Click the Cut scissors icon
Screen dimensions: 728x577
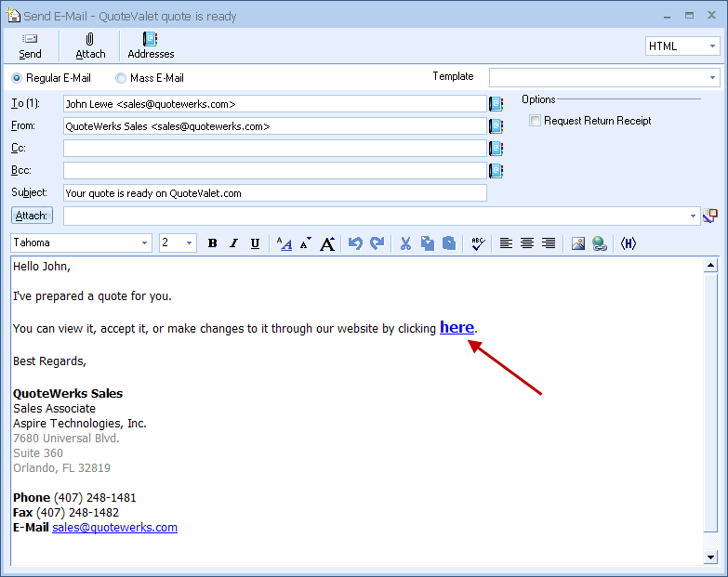pos(405,243)
